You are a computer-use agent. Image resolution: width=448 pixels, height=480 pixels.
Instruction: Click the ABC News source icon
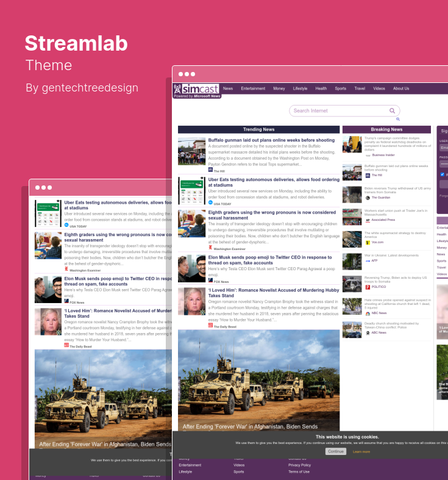tap(368, 333)
